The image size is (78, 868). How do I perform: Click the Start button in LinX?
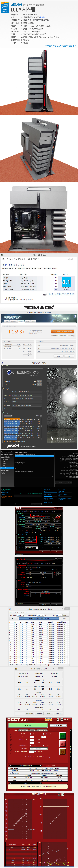13,619
